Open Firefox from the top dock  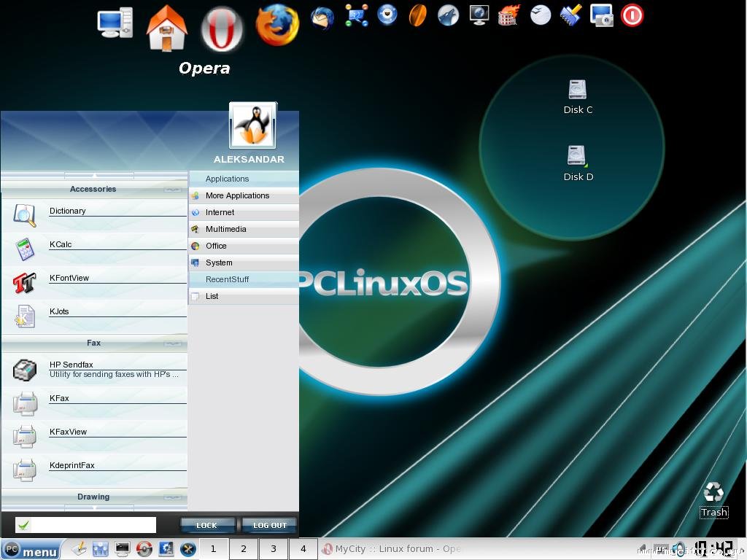coord(277,25)
